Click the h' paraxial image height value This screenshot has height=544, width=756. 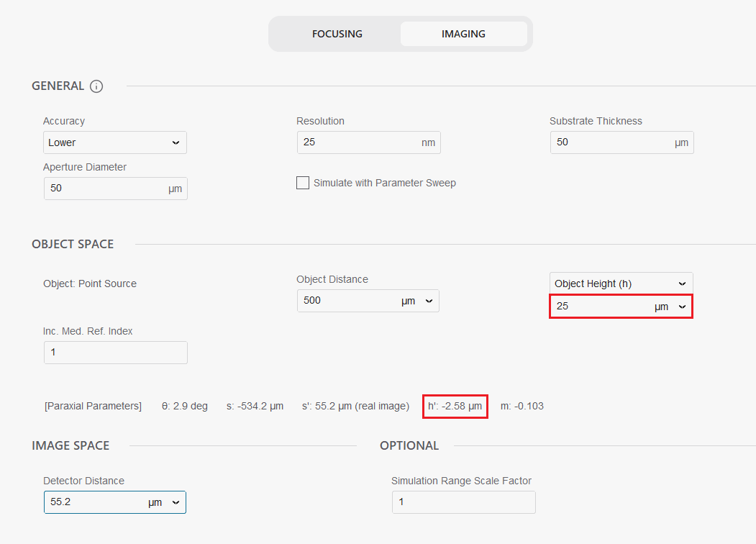click(455, 406)
